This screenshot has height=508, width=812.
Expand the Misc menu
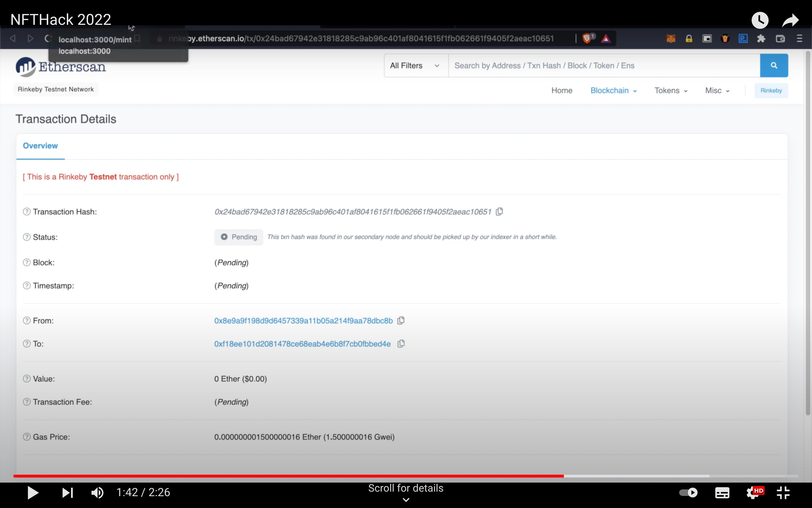[x=717, y=90]
